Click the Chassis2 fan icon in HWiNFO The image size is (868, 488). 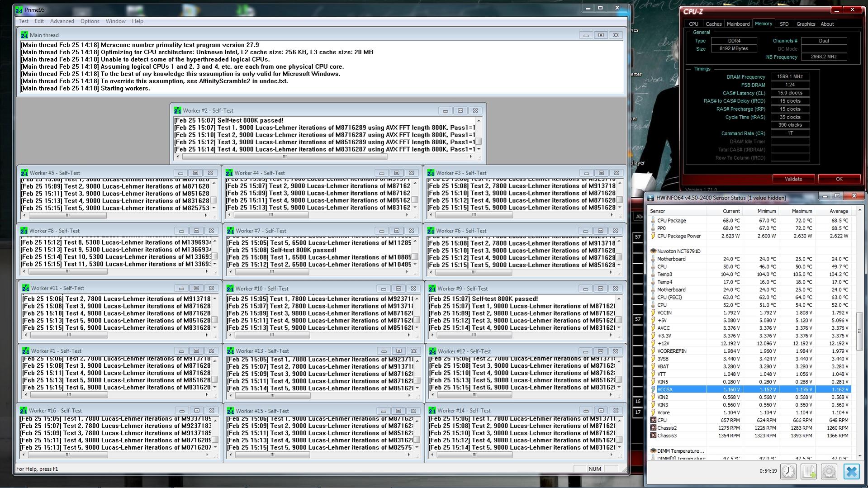point(653,428)
